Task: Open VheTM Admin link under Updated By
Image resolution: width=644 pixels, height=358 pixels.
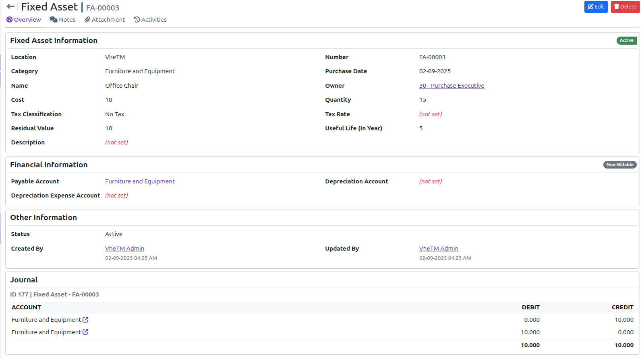Action: [439, 249]
